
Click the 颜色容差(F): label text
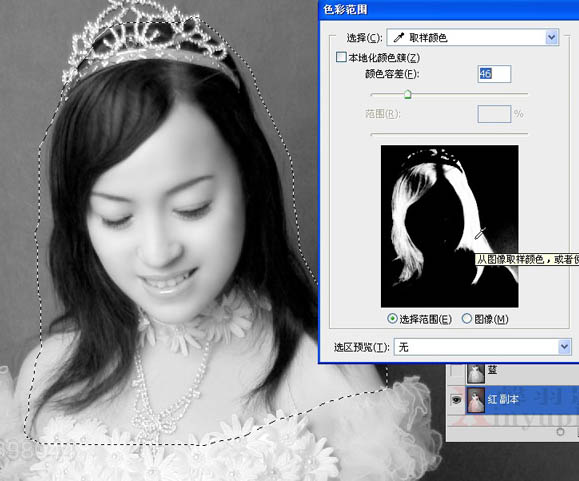(392, 74)
